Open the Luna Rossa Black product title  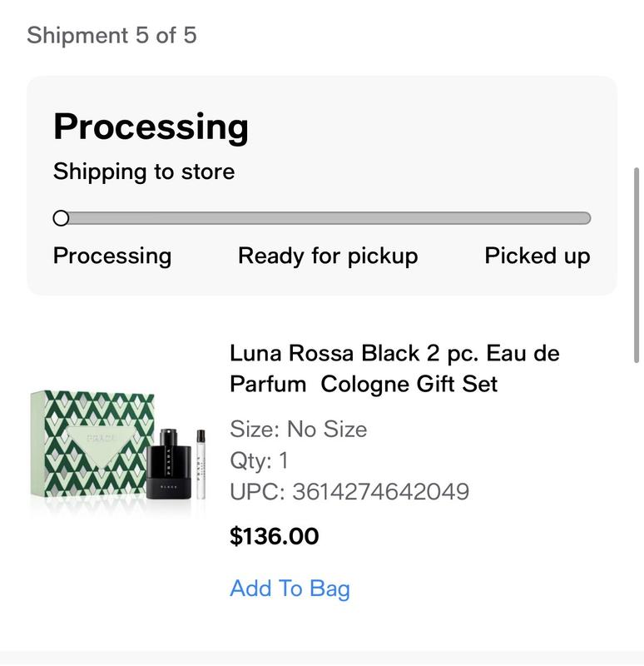click(x=394, y=369)
